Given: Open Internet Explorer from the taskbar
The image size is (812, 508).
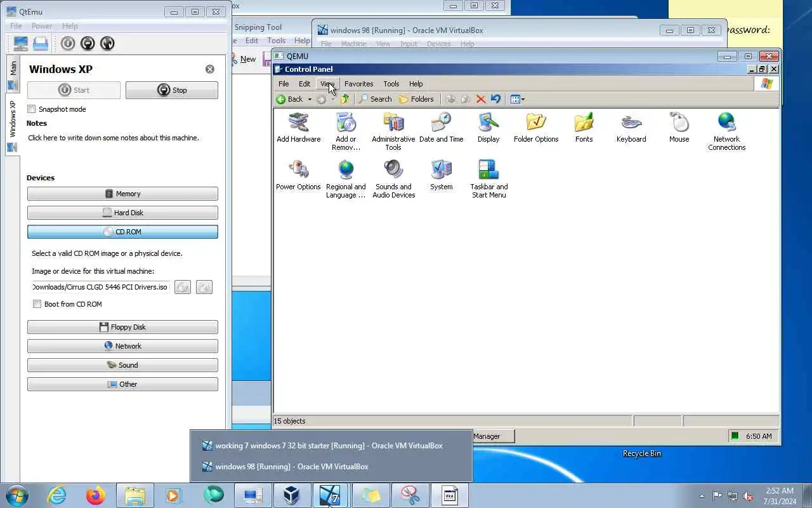Looking at the screenshot, I should 56,495.
